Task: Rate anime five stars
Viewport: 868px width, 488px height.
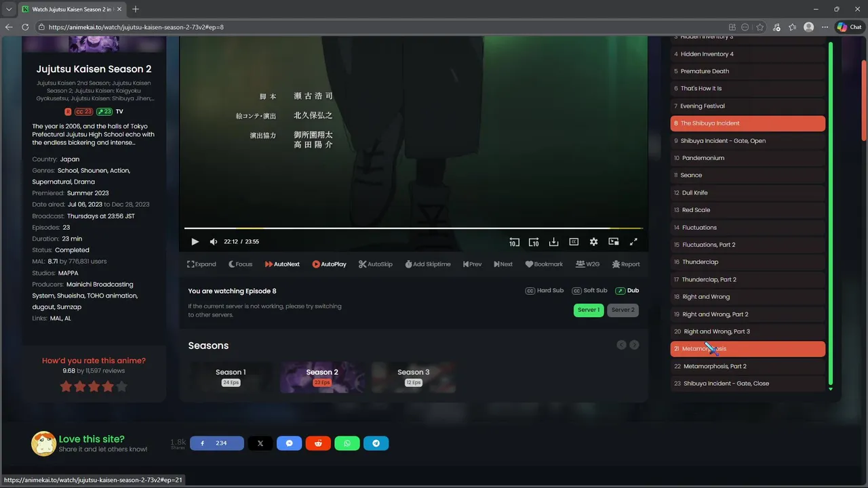Action: click(x=121, y=387)
